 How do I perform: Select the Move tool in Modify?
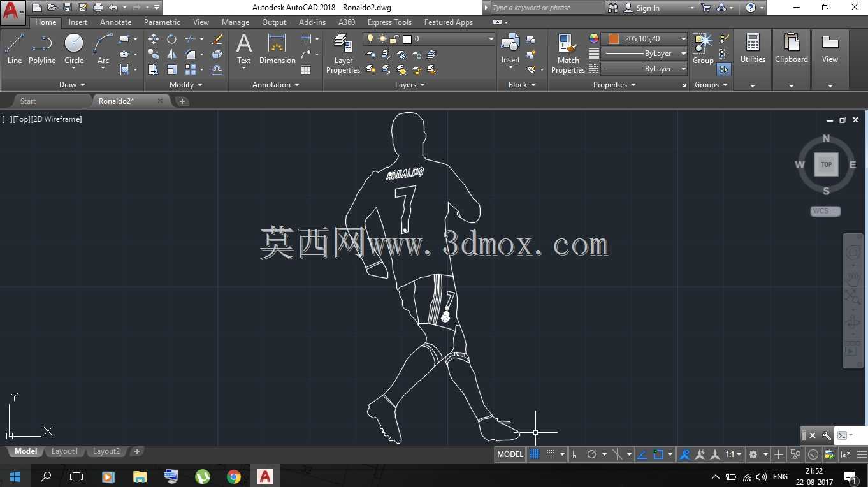click(154, 39)
